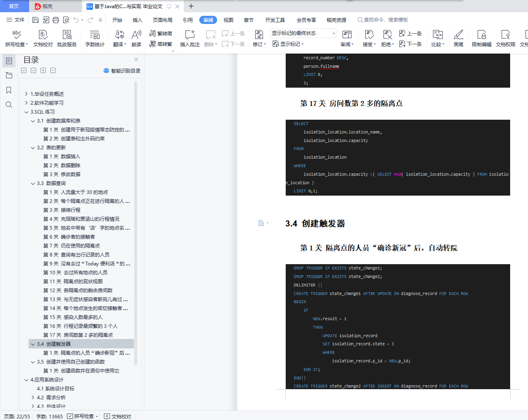Select outline item 第 11 关 隔离点的现状视图
This screenshot has height=420, width=528.
pyautogui.click(x=73, y=282)
